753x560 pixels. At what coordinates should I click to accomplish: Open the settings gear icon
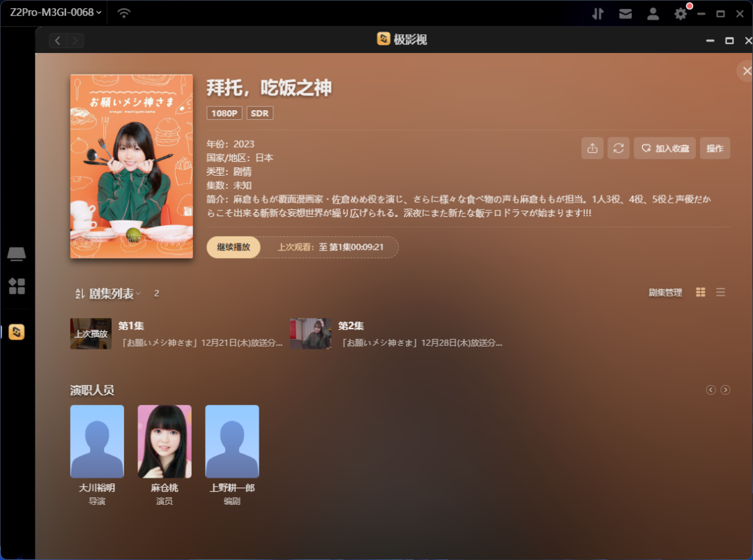tap(680, 14)
